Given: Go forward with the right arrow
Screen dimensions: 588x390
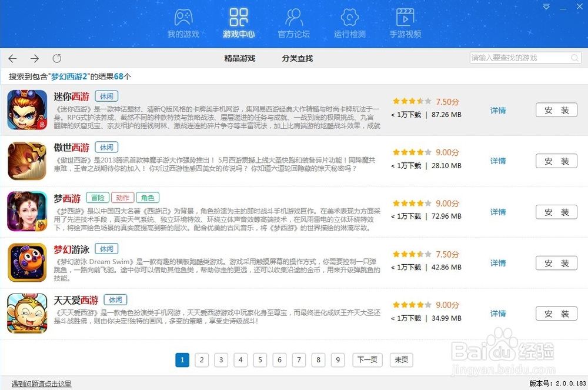Looking at the screenshot, I should pos(35,58).
